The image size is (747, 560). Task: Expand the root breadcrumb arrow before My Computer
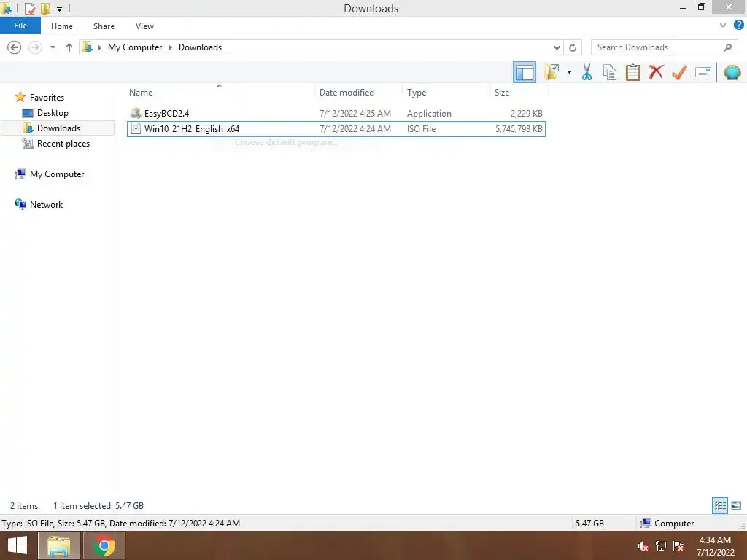[x=99, y=47]
